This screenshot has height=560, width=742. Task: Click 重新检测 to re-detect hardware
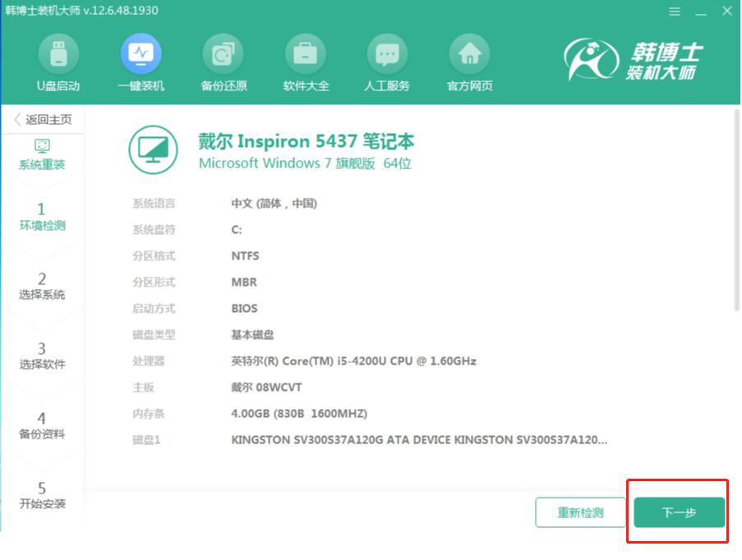click(581, 511)
